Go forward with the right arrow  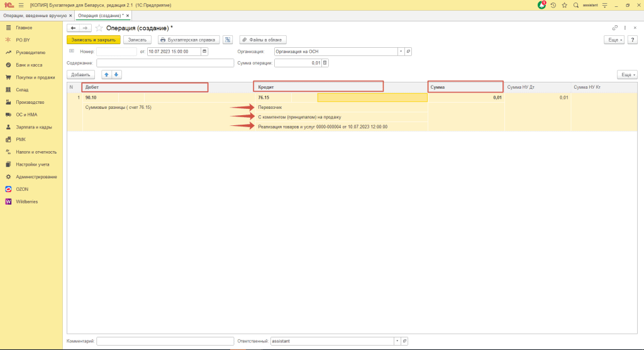point(85,28)
